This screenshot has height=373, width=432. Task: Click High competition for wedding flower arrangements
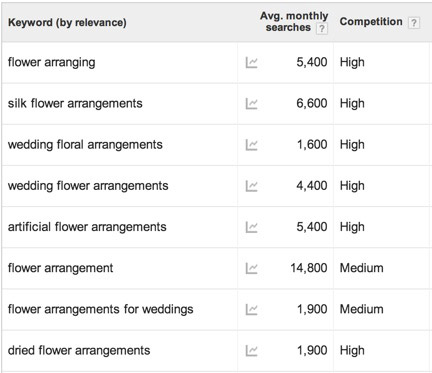[352, 186]
